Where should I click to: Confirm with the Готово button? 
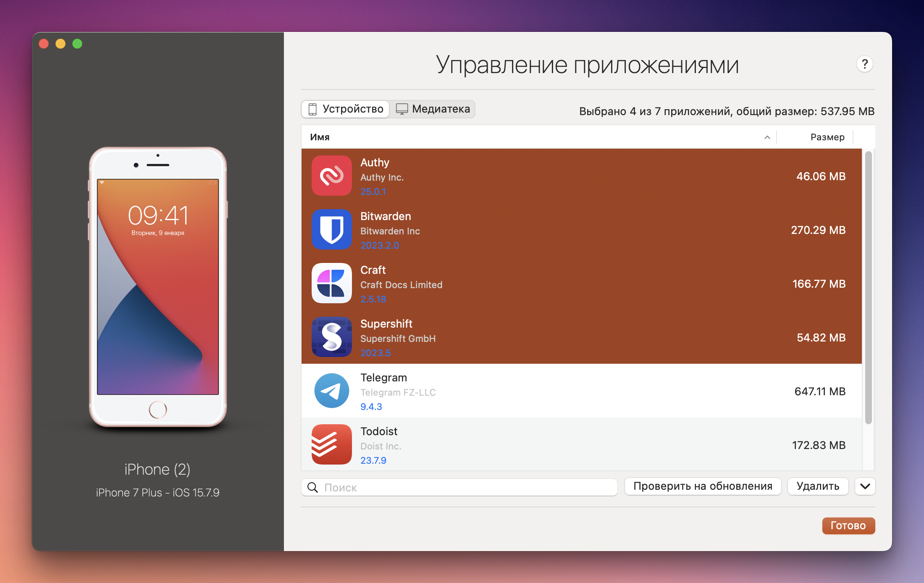coord(848,525)
